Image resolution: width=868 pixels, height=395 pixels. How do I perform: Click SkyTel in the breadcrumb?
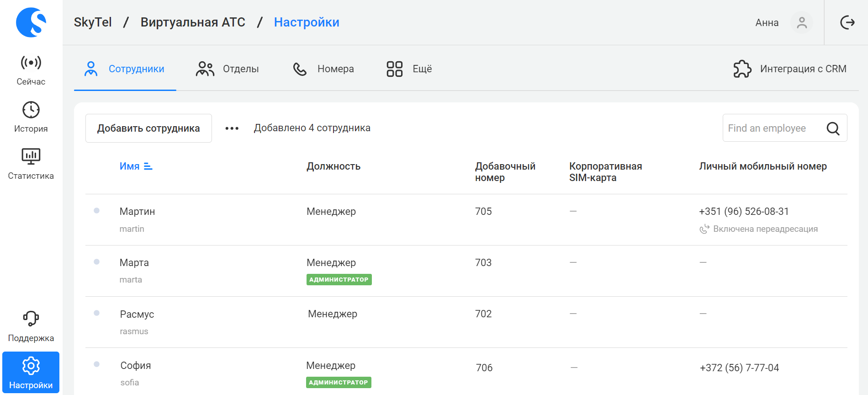(93, 22)
